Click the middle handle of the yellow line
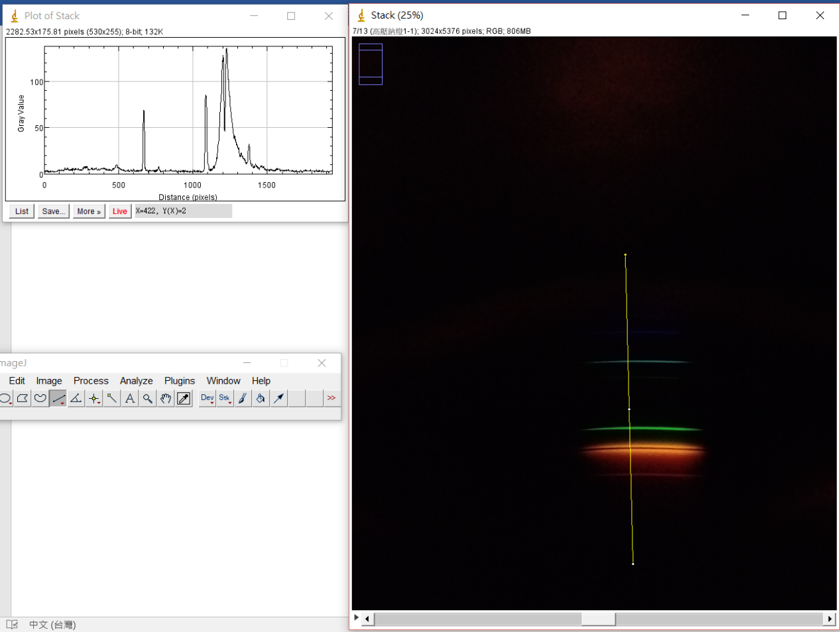 [x=629, y=409]
